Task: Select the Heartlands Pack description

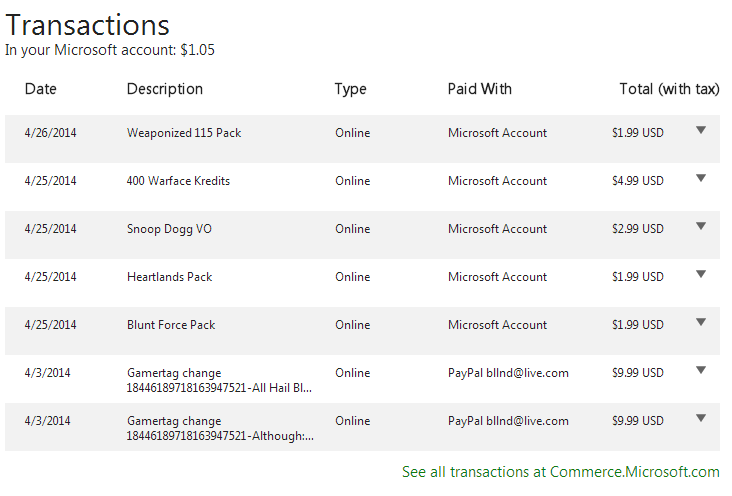Action: (169, 277)
